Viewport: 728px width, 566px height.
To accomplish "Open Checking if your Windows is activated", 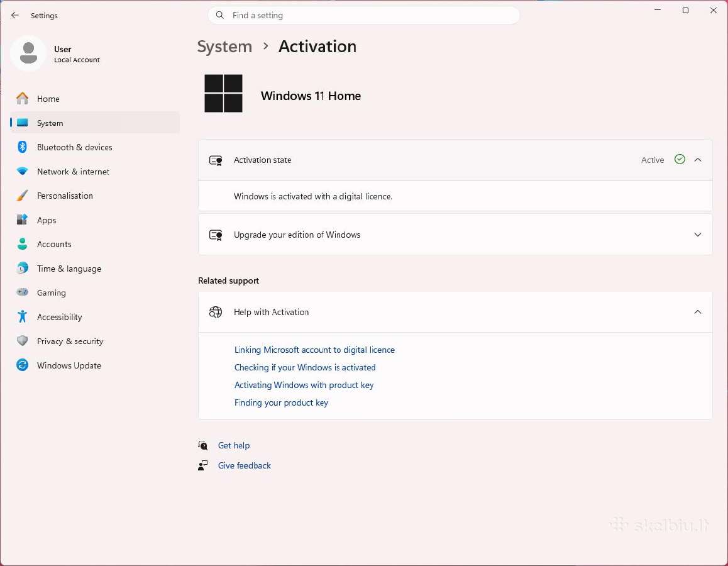I will [304, 367].
